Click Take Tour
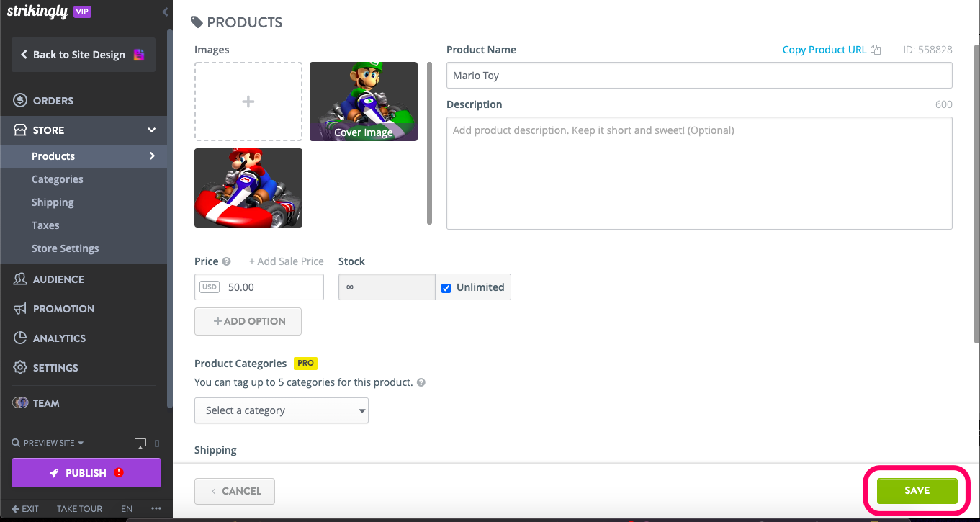The image size is (980, 522). (x=80, y=509)
